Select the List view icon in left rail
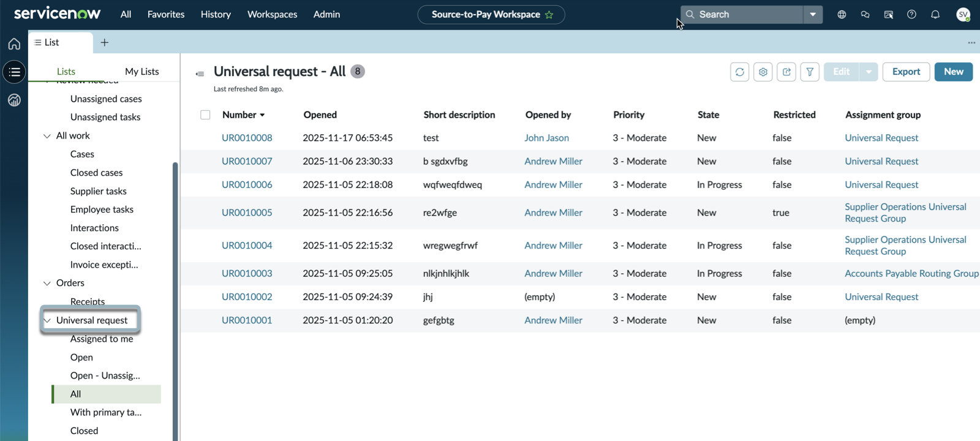Image resolution: width=980 pixels, height=441 pixels. click(14, 72)
